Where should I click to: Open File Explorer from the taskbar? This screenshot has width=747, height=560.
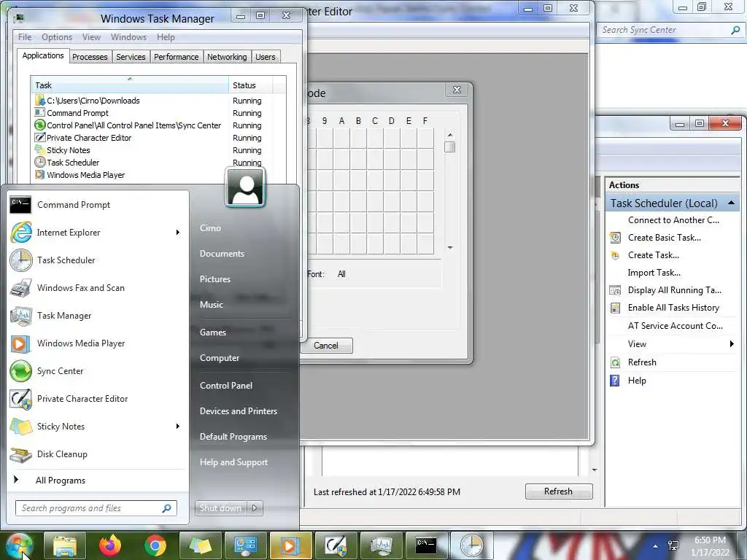tap(65, 545)
